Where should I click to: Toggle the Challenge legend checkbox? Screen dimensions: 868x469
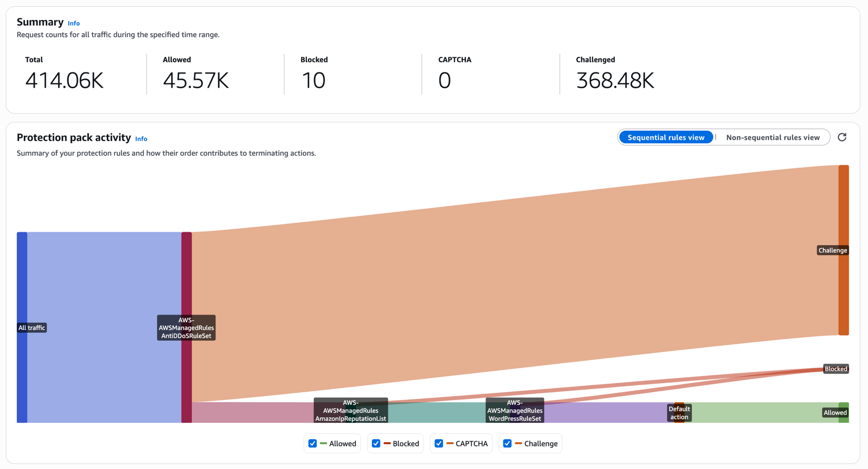pyautogui.click(x=508, y=443)
